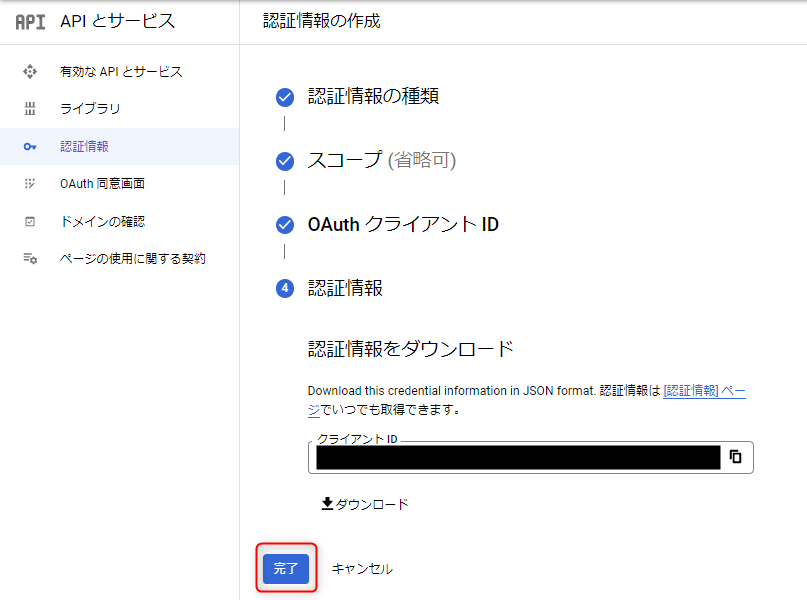Click the key icon for 認証情報
Viewport: 807px width, 600px height.
[30, 147]
